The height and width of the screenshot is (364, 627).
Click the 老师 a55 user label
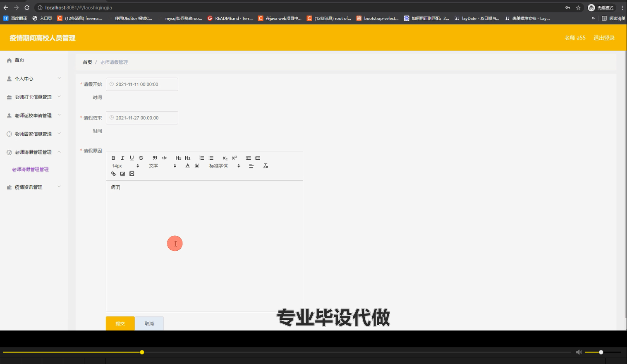tap(575, 38)
